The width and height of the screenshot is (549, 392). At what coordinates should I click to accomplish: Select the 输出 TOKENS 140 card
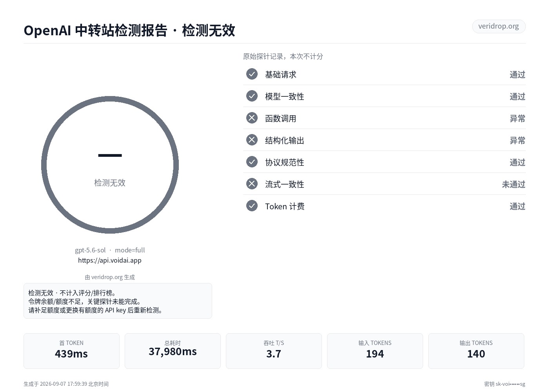click(x=476, y=351)
